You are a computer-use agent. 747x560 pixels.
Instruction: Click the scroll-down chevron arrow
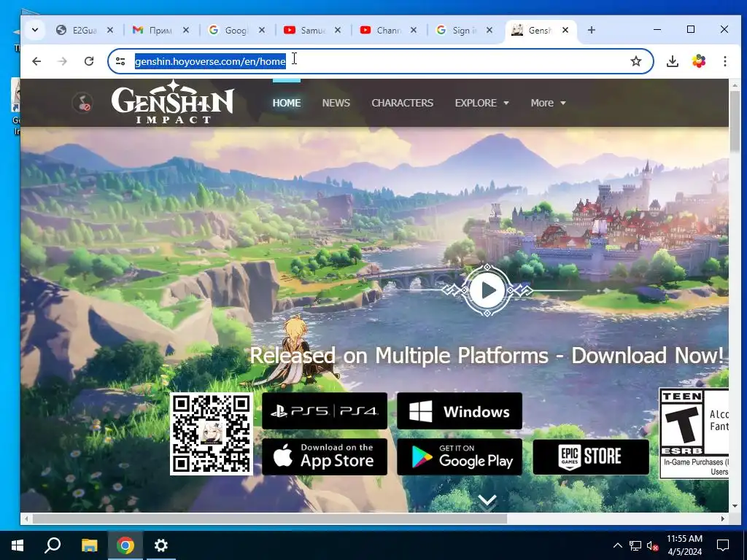tap(487, 501)
